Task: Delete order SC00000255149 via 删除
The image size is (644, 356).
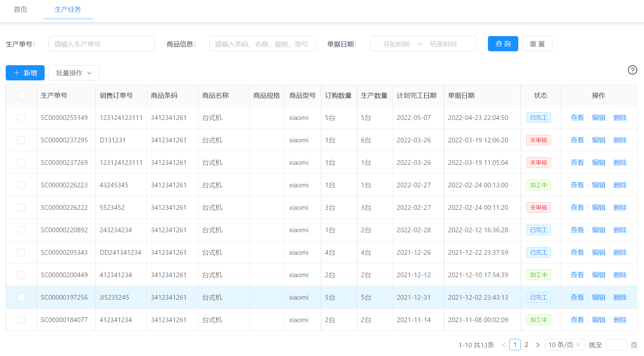Action: pyautogui.click(x=620, y=118)
